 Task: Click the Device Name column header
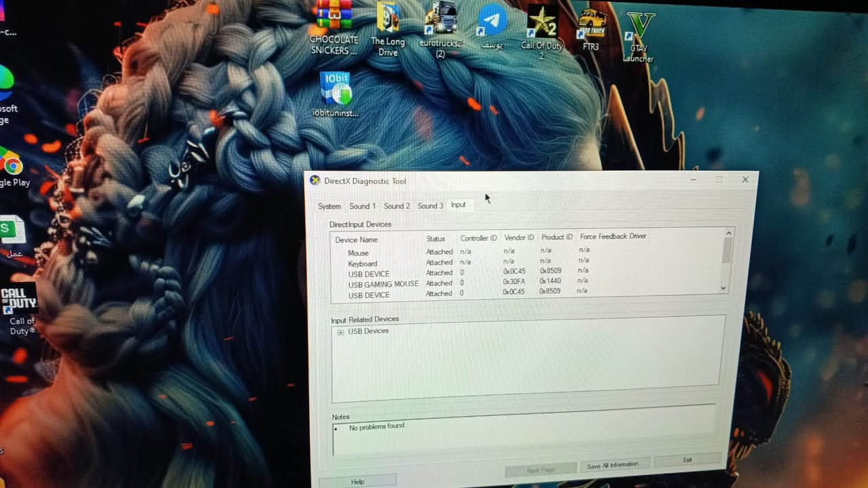(x=356, y=240)
